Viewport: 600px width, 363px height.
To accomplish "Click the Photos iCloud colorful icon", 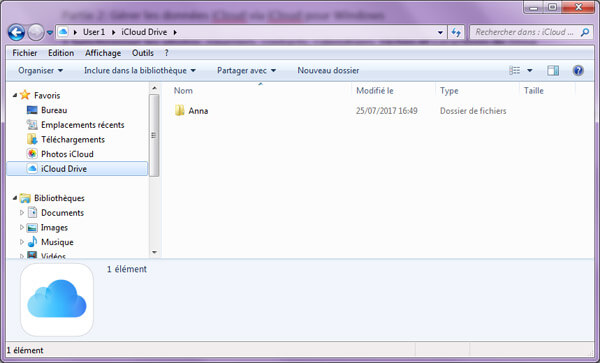I will coord(32,154).
